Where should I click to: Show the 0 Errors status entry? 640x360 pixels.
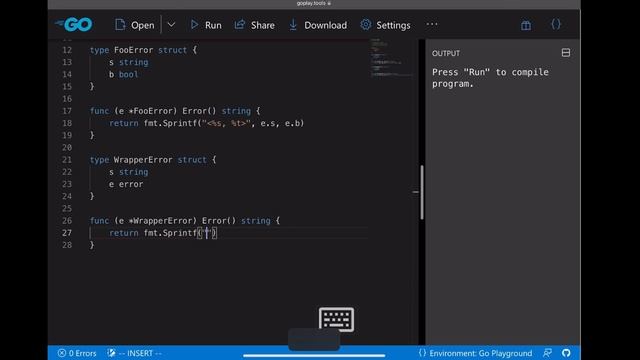(x=77, y=353)
